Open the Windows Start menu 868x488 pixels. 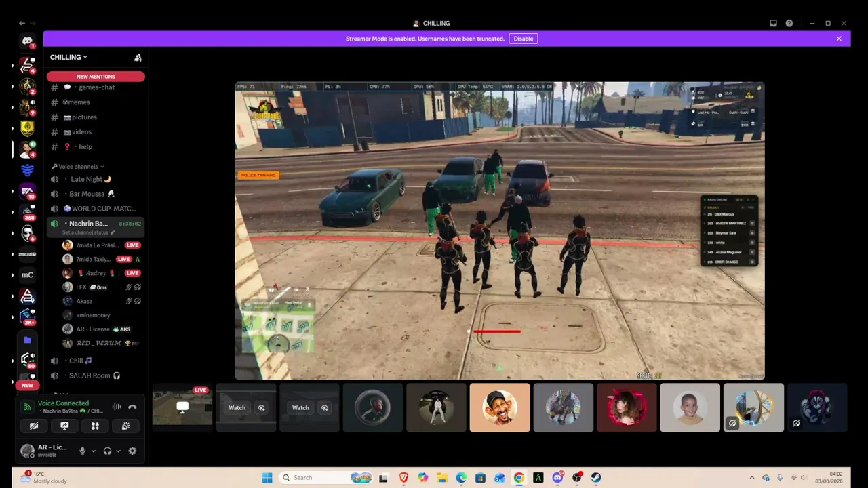(267, 478)
